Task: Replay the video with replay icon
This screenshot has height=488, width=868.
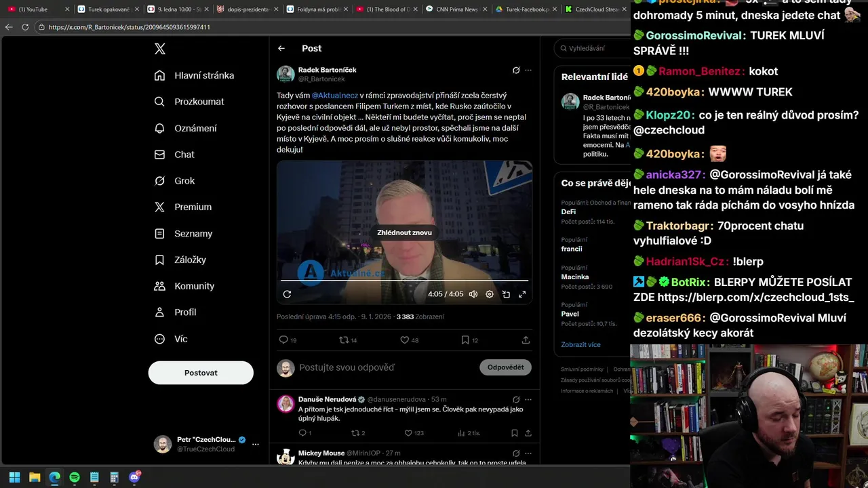Action: pyautogui.click(x=287, y=294)
